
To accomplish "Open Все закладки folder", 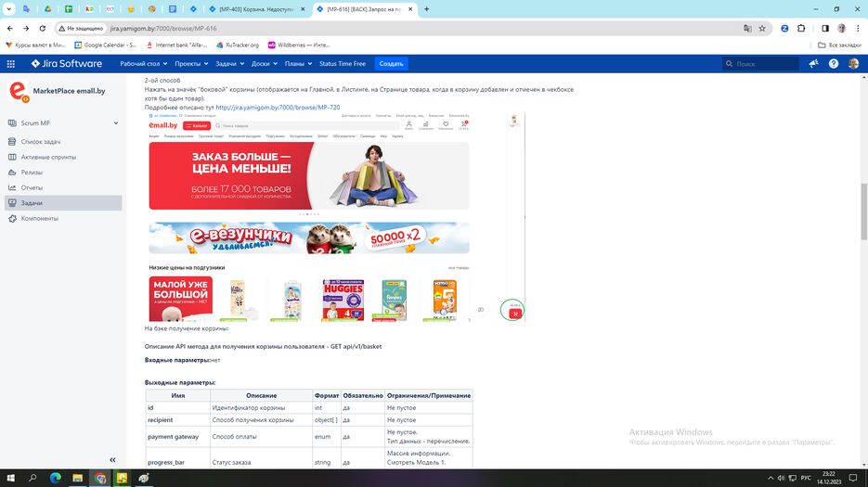I will pyautogui.click(x=839, y=45).
